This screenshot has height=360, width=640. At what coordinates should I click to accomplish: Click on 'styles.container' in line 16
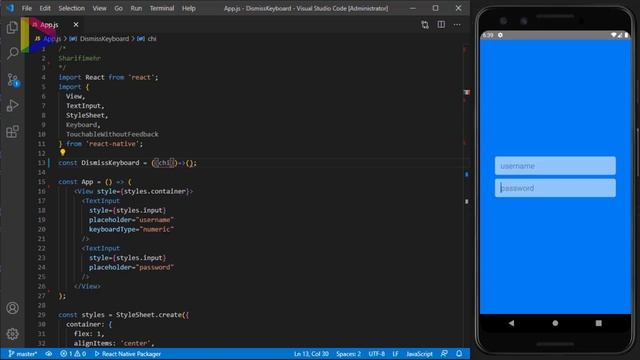pos(155,191)
